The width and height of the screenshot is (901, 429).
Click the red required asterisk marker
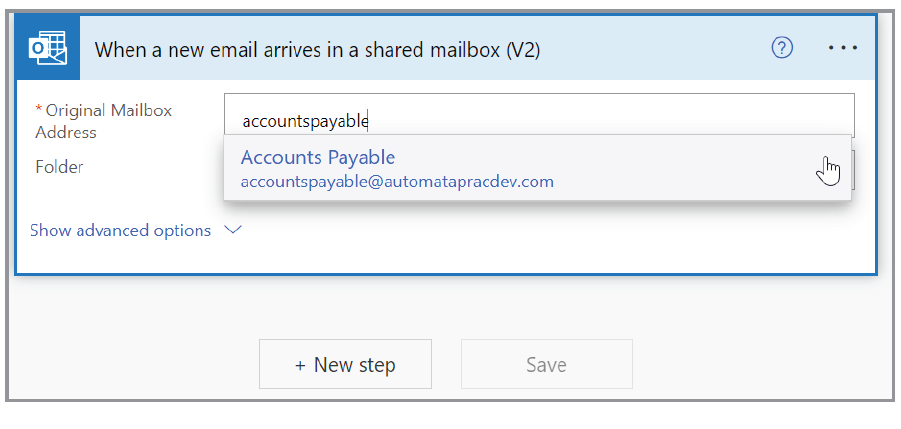(39, 109)
